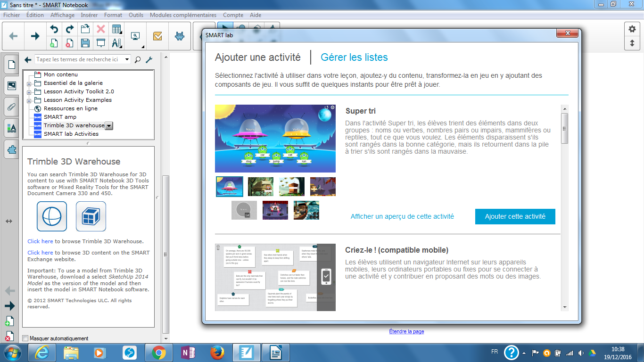Select SMART amp tree item

[60, 117]
